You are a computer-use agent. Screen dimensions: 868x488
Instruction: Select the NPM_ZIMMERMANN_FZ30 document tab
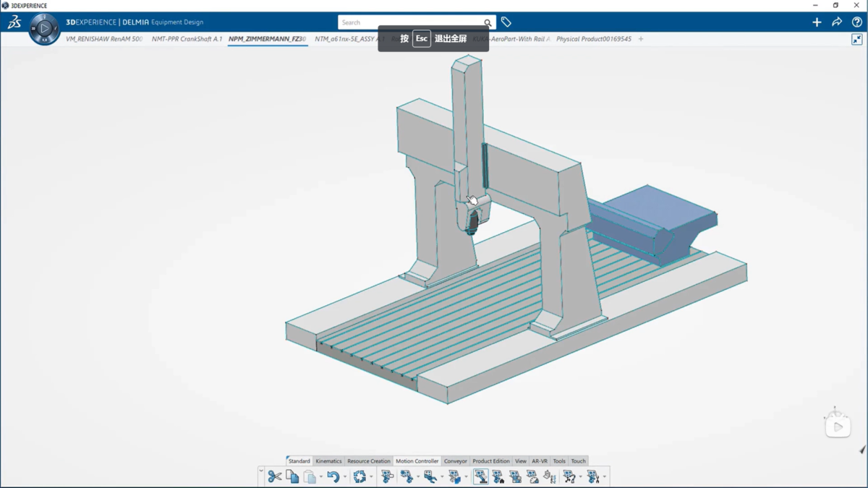[268, 39]
